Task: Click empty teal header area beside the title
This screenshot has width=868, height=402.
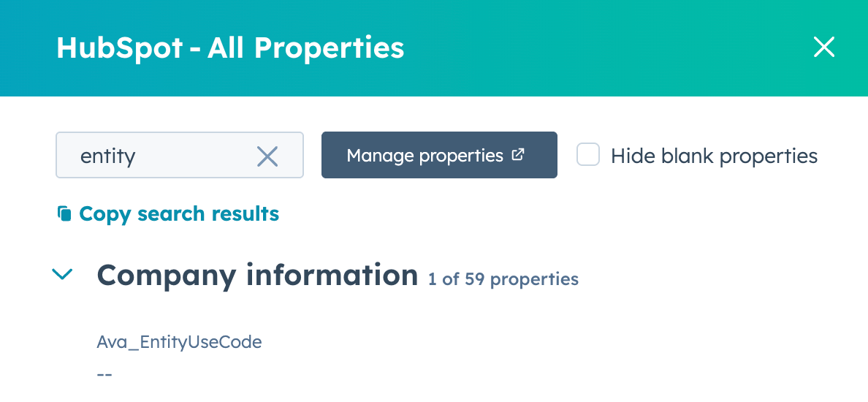Action: pos(599,48)
